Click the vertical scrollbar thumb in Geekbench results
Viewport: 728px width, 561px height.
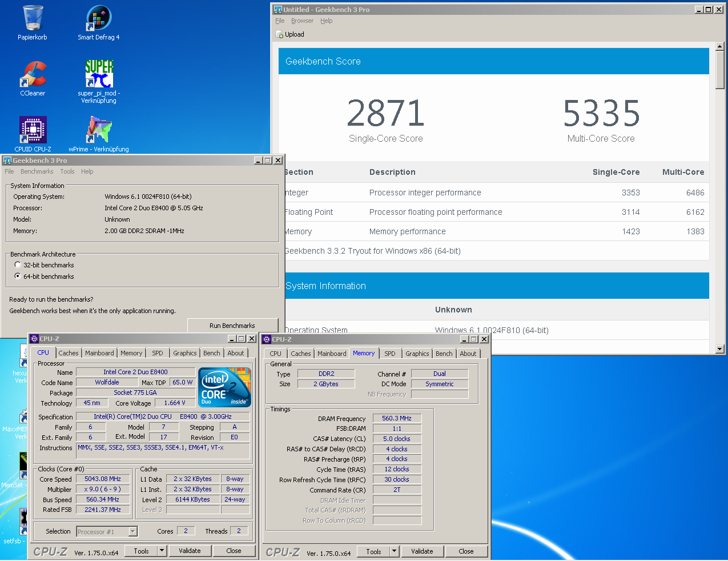click(720, 70)
